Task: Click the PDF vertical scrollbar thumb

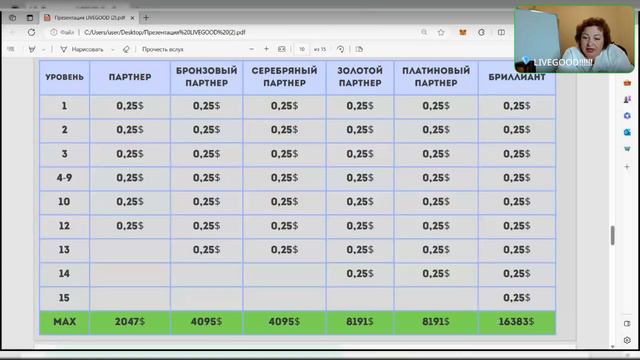Action: click(613, 236)
